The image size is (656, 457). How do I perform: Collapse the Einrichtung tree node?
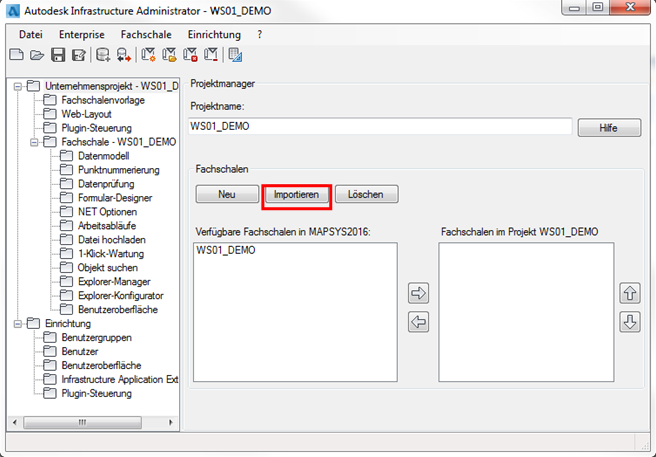click(18, 324)
